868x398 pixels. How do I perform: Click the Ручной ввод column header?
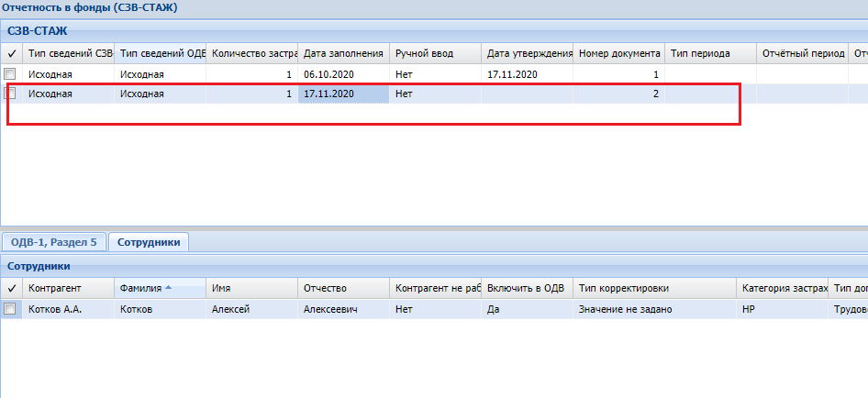pyautogui.click(x=435, y=53)
